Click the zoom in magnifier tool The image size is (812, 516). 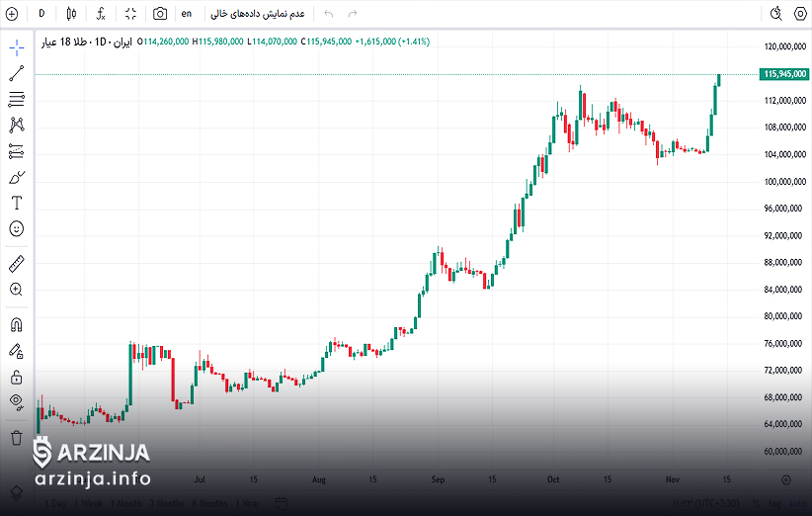tap(16, 290)
